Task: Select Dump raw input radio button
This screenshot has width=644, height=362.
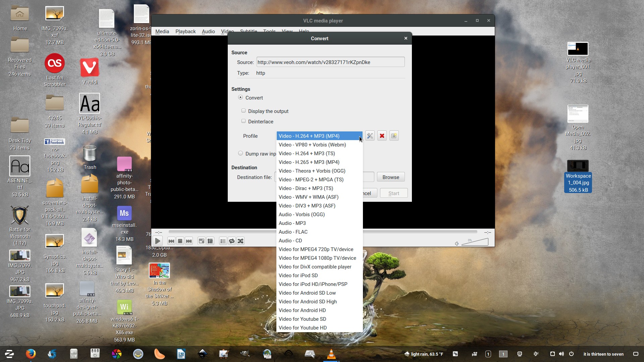Action: point(240,154)
